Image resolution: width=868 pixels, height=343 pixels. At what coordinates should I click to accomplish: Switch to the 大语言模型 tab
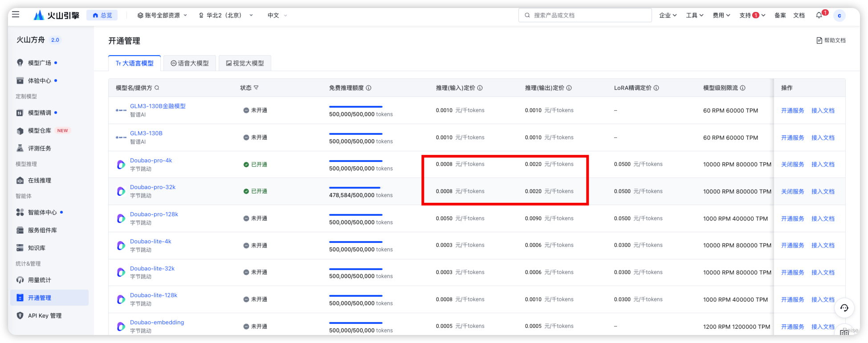134,63
